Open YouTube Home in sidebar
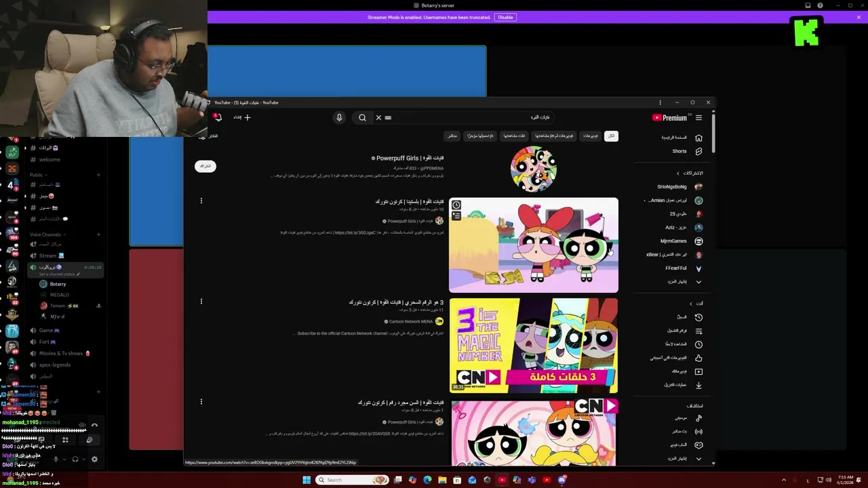Screen dimensions: 868x488 [680, 138]
